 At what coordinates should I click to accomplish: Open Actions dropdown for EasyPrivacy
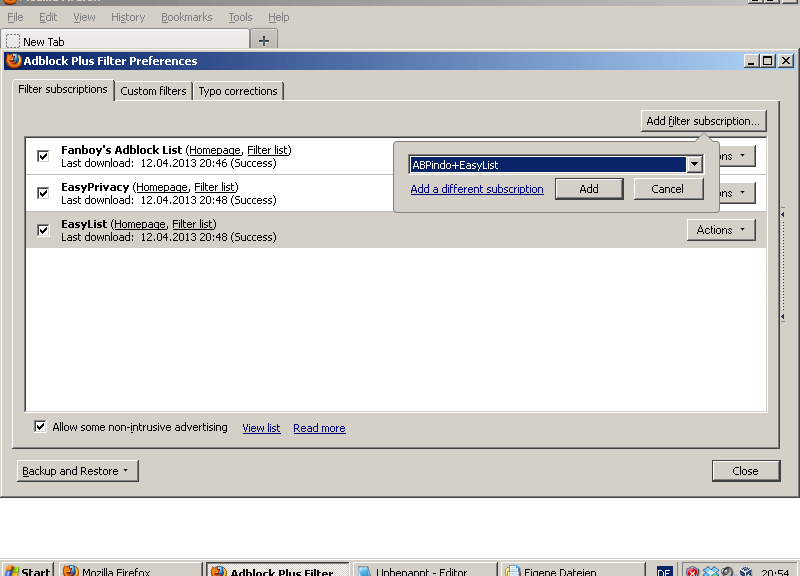tap(736, 193)
